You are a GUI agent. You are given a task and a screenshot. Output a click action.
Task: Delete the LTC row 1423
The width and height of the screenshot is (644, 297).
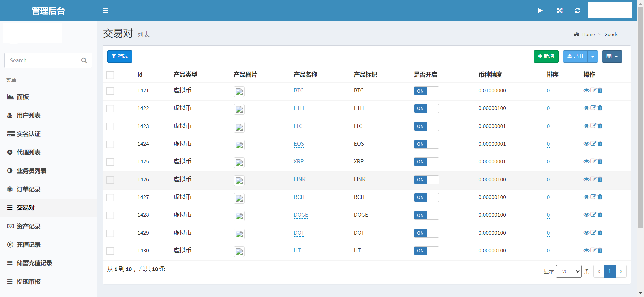[x=600, y=126]
